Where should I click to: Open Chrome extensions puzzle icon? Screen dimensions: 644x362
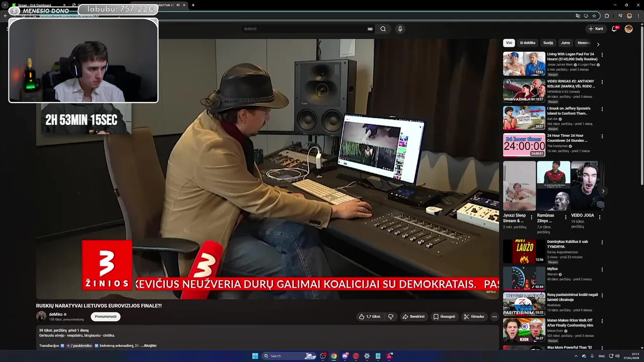607,16
